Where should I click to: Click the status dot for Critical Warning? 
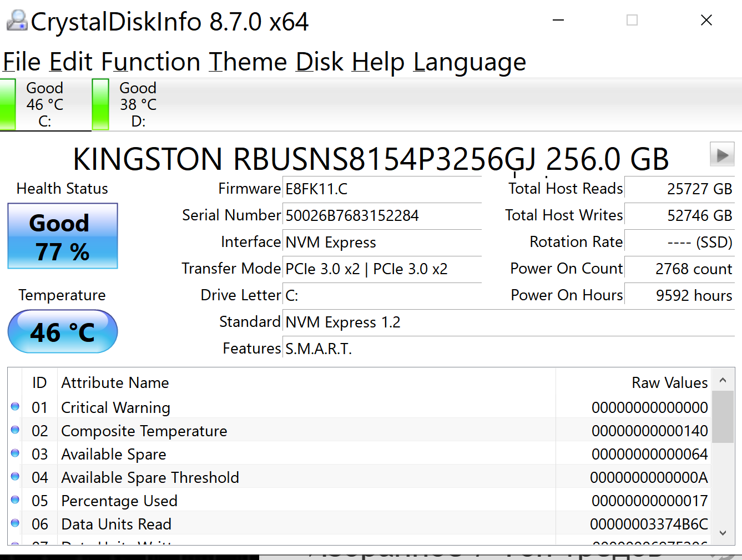point(15,407)
